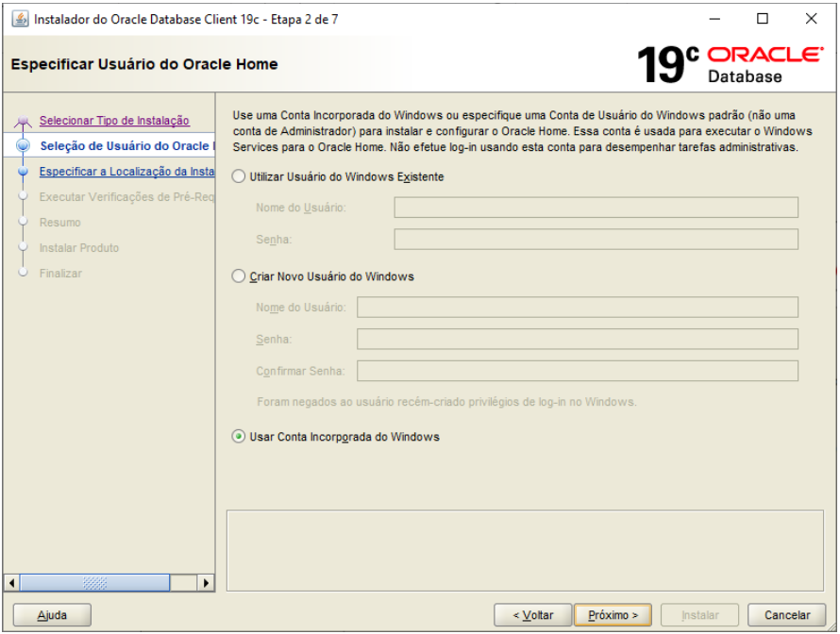The height and width of the screenshot is (634, 840).
Task: Click the disabled Instalar button
Action: tap(699, 615)
